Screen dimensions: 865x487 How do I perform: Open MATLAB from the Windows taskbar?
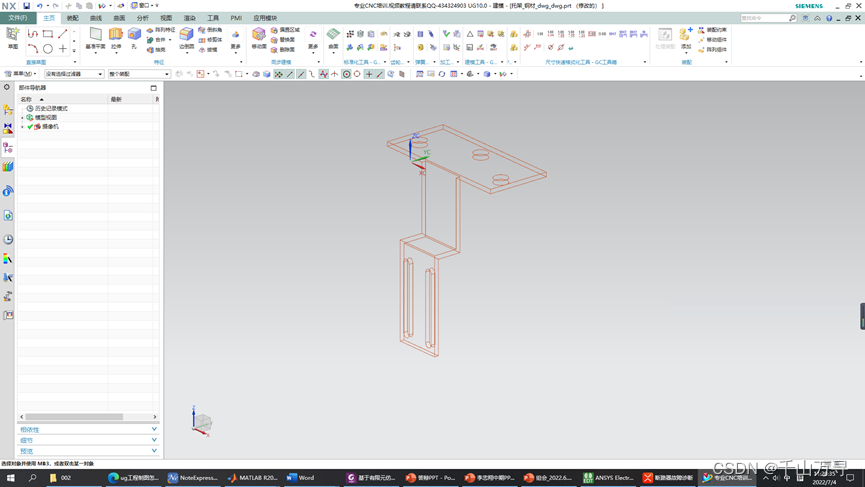point(254,478)
